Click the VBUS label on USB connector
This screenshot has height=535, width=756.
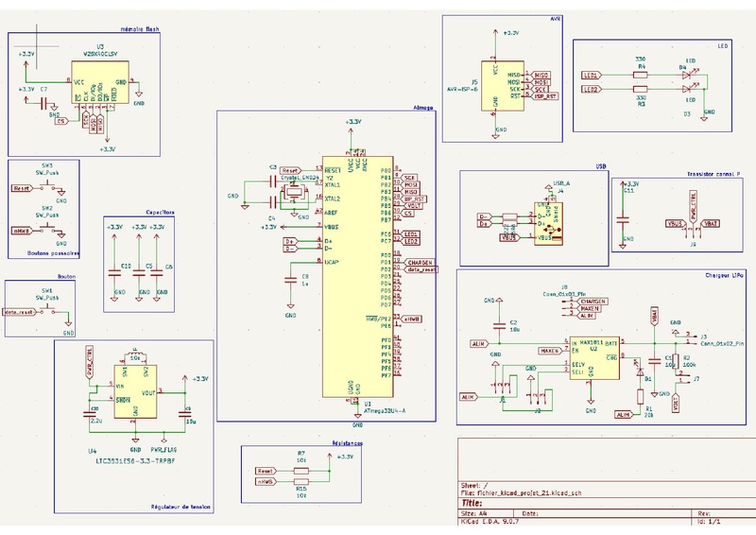coord(510,238)
